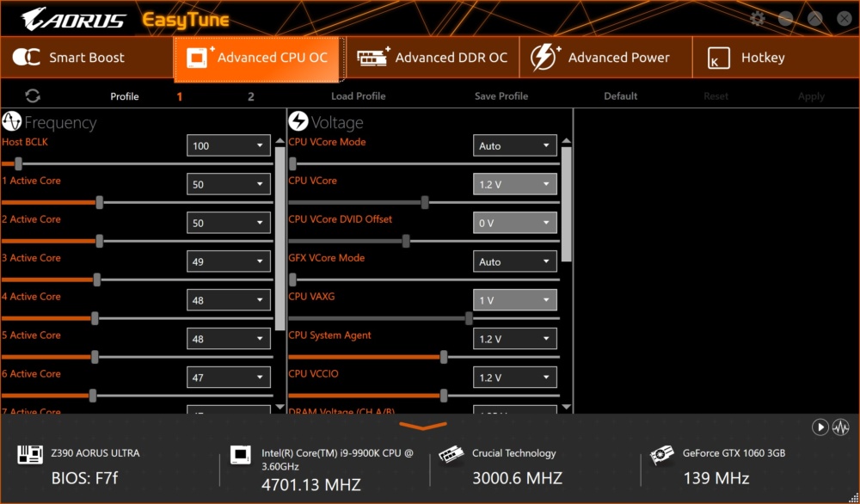Screen dimensions: 860x504
Task: Open the CPU VAXG dropdown
Action: (515, 300)
